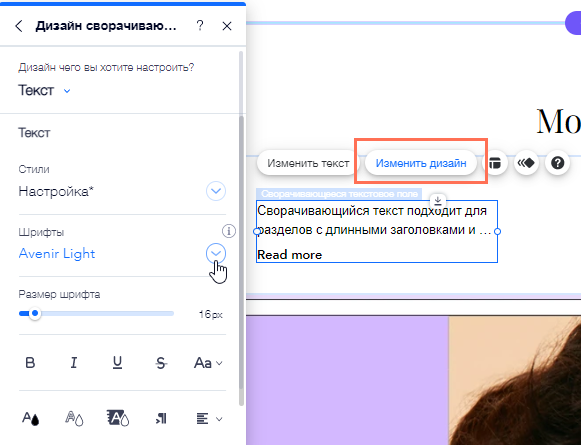The height and width of the screenshot is (445, 581).
Task: Toggle the text direction icon
Action: [161, 419]
